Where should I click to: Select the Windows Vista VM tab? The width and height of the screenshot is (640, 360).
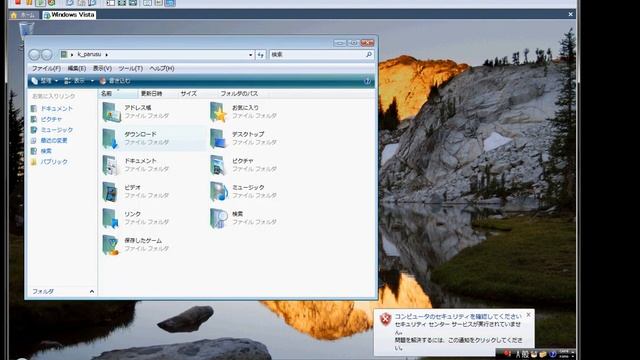click(69, 15)
